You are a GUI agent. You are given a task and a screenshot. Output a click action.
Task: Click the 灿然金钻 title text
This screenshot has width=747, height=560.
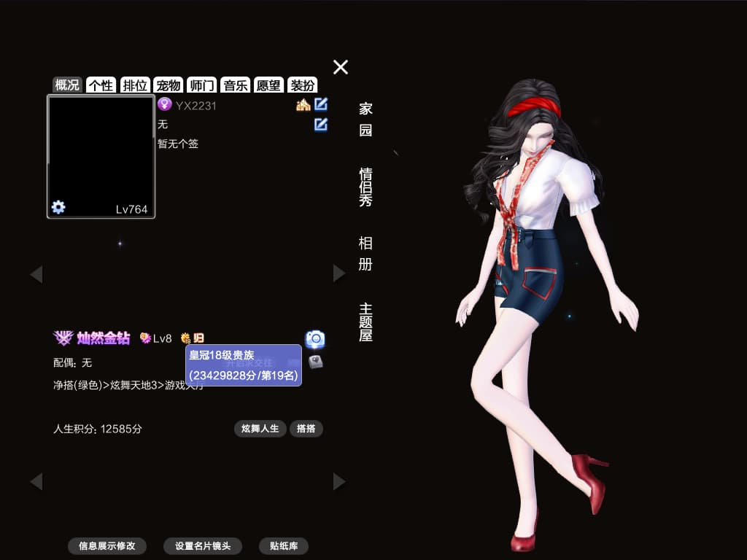(104, 338)
